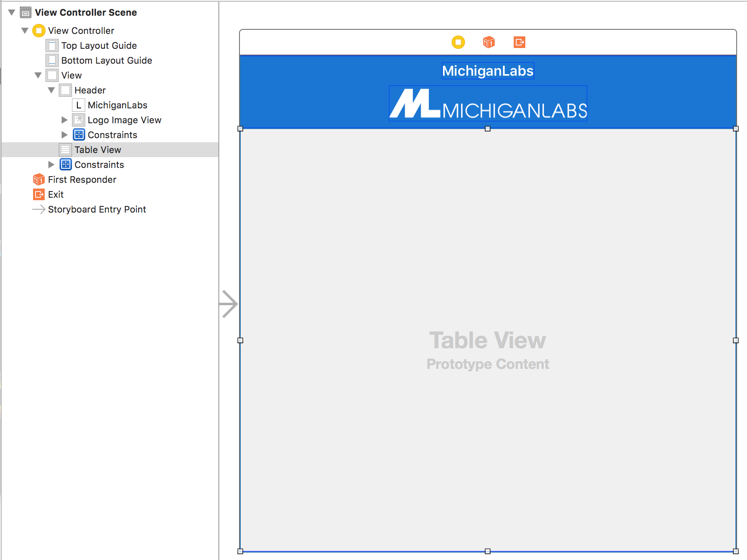Click the scene icon beside View Controller Scene
This screenshot has height=560, width=747.
(x=26, y=12)
